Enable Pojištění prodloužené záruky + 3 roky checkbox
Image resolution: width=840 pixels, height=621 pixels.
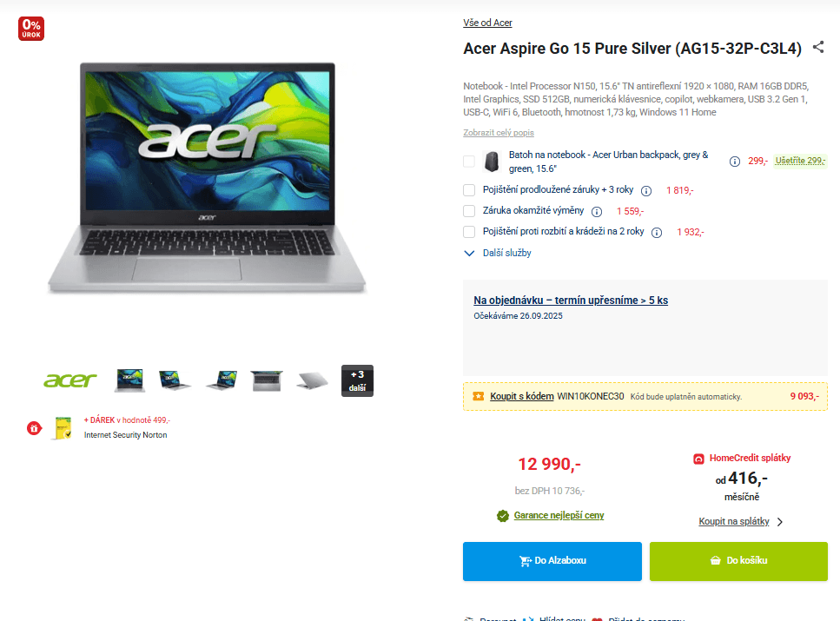[x=469, y=189]
